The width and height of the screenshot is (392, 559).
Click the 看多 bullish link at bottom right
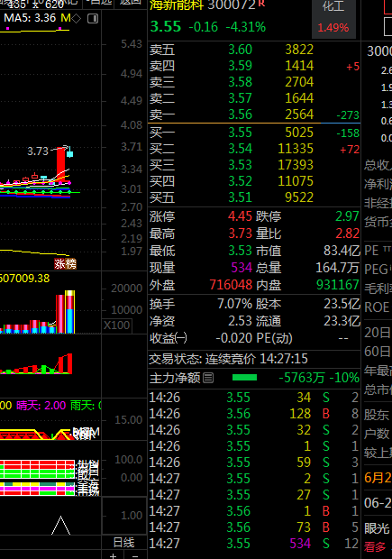pos(375,546)
